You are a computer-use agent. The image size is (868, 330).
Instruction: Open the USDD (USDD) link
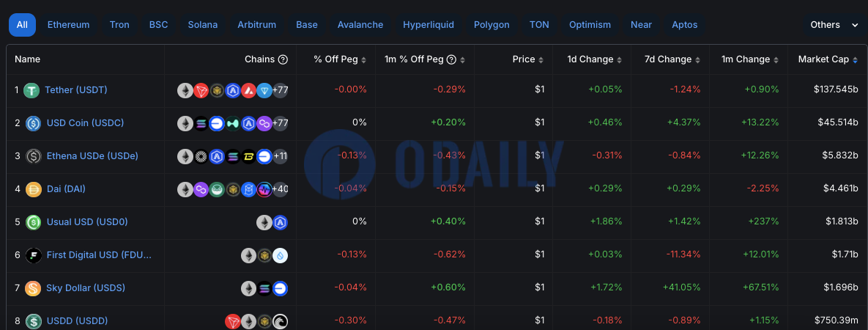click(77, 320)
